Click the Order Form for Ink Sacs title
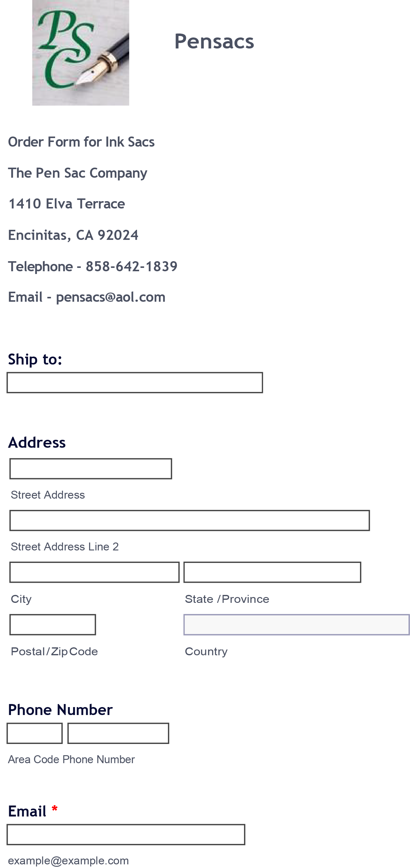The height and width of the screenshot is (868, 410). coord(81,142)
